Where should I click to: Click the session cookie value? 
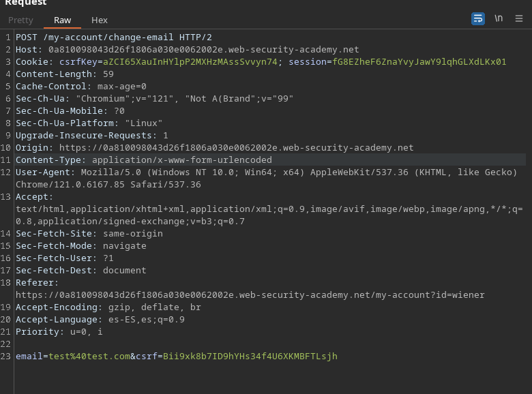click(419, 62)
